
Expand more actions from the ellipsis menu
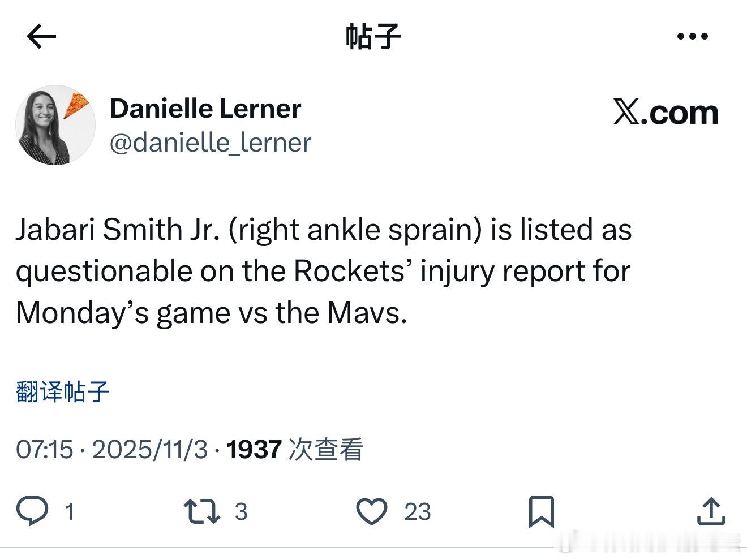(x=692, y=36)
